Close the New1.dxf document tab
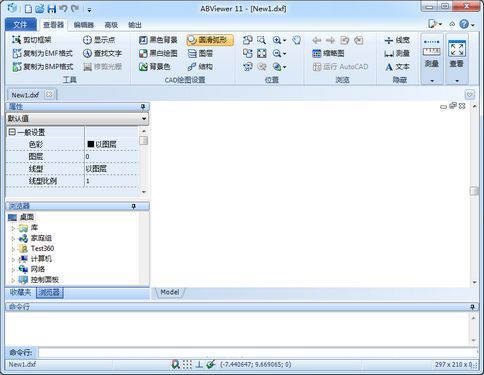 pos(49,95)
